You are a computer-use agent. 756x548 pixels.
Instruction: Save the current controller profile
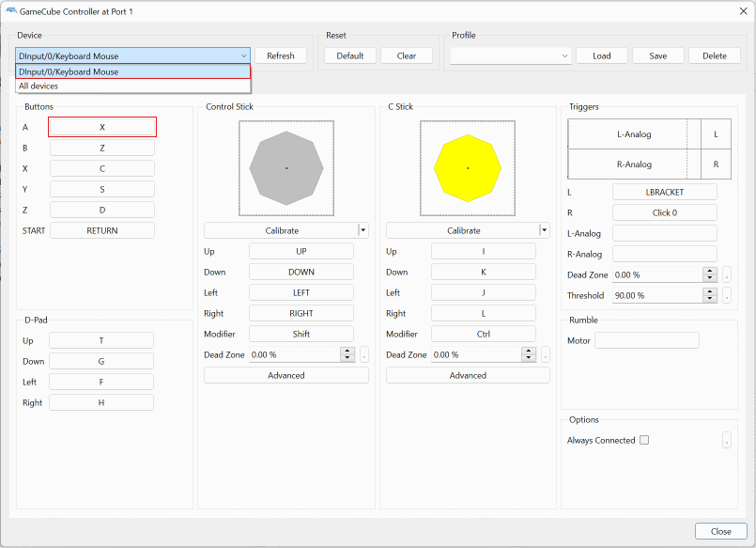tap(657, 55)
